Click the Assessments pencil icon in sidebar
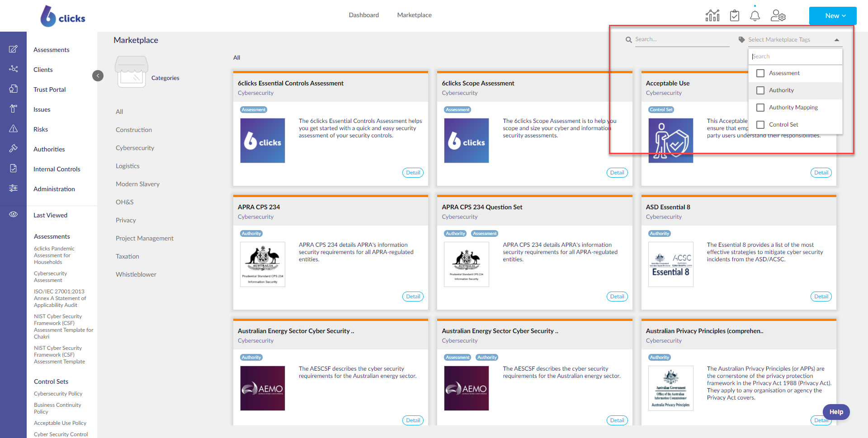868x438 pixels. (14, 49)
